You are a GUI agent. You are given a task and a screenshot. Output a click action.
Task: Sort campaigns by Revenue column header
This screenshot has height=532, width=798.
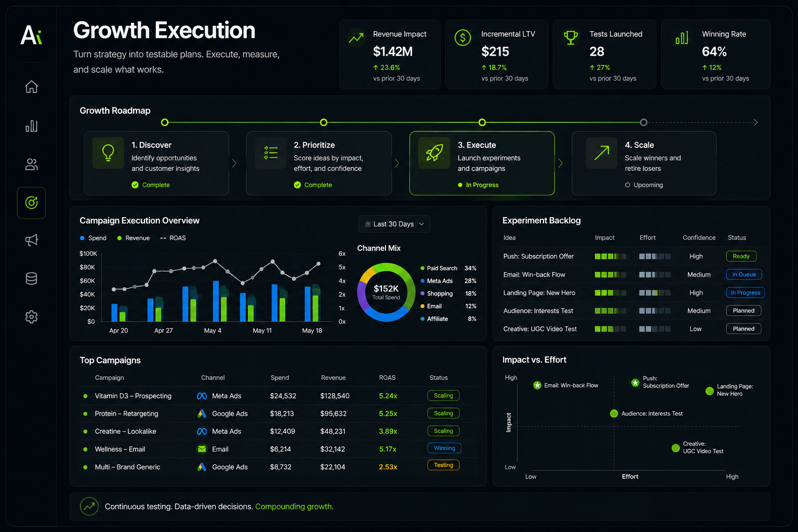pyautogui.click(x=334, y=378)
